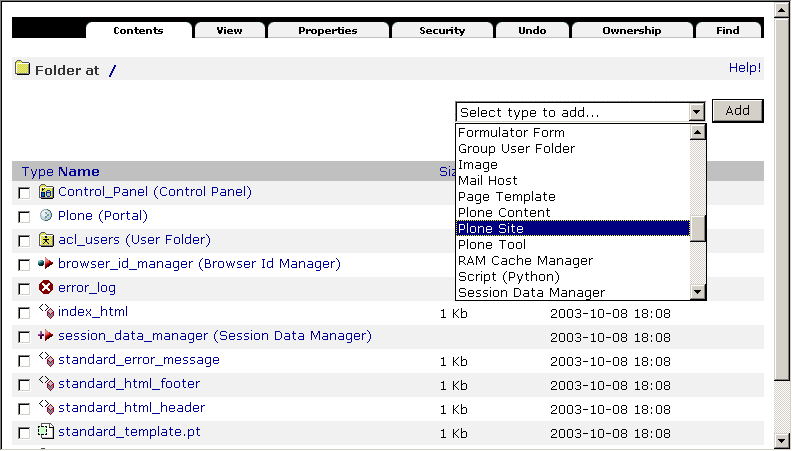Sort by the Type column header
Viewport: 792px width, 451px height.
click(x=37, y=172)
